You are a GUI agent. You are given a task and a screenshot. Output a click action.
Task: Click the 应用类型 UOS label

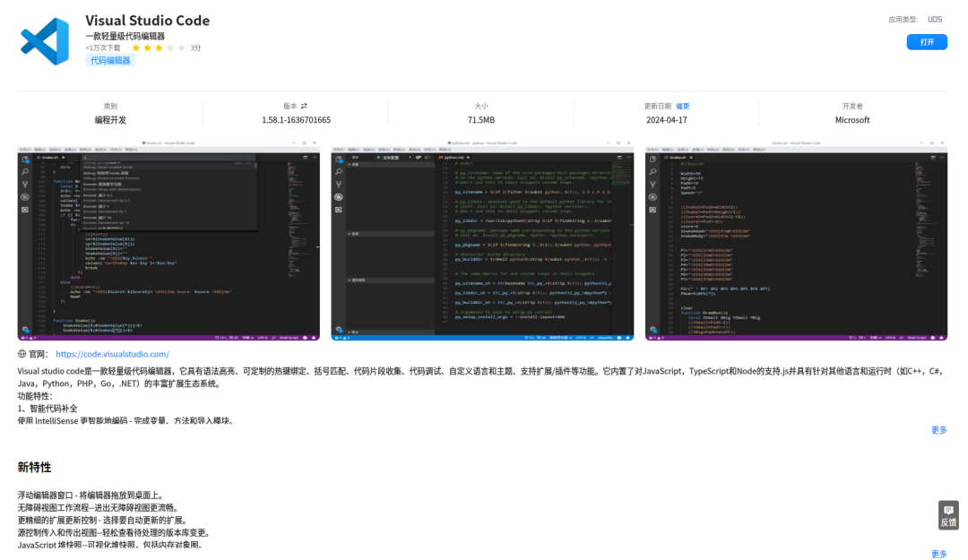tap(915, 19)
